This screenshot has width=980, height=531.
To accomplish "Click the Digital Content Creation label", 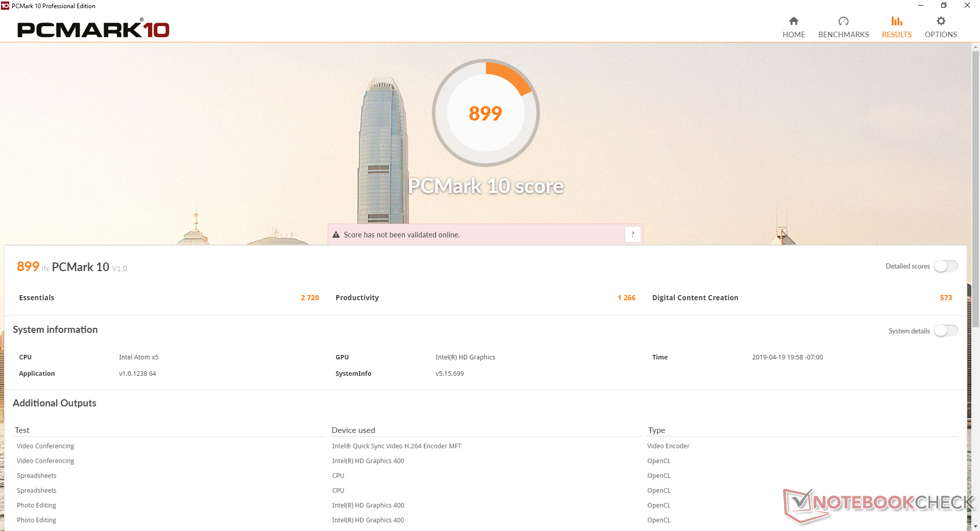I will [x=695, y=298].
